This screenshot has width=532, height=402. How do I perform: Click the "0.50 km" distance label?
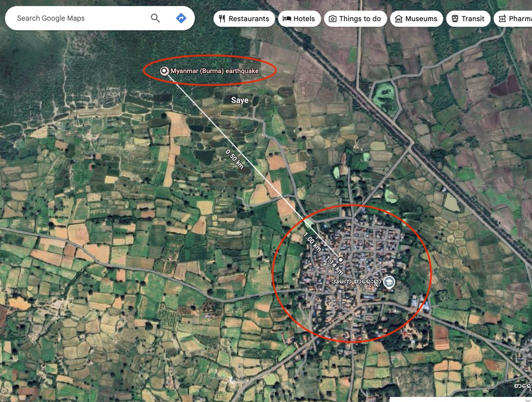tap(234, 158)
